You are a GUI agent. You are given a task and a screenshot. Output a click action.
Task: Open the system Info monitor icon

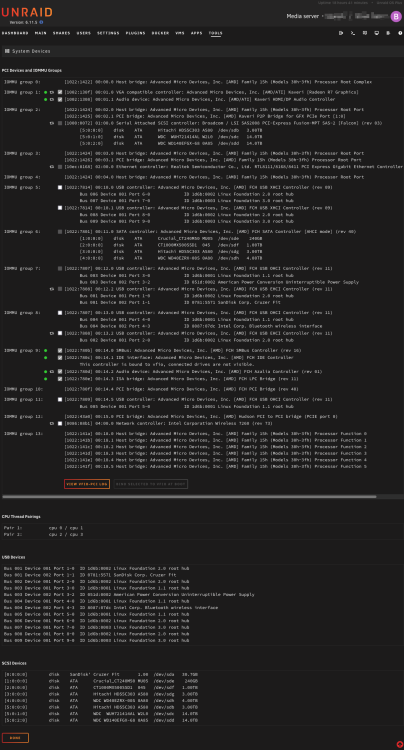pyautogui.click(x=377, y=33)
